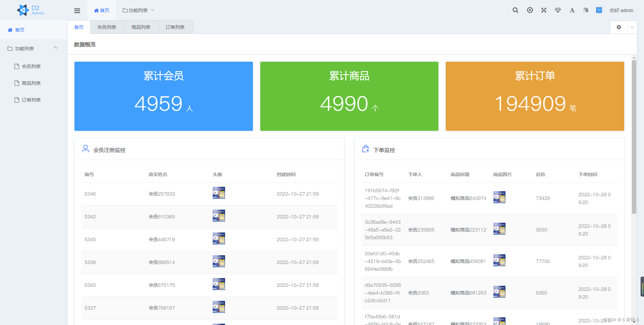Click the 累计商品 green card
644x325 pixels.
(349, 96)
